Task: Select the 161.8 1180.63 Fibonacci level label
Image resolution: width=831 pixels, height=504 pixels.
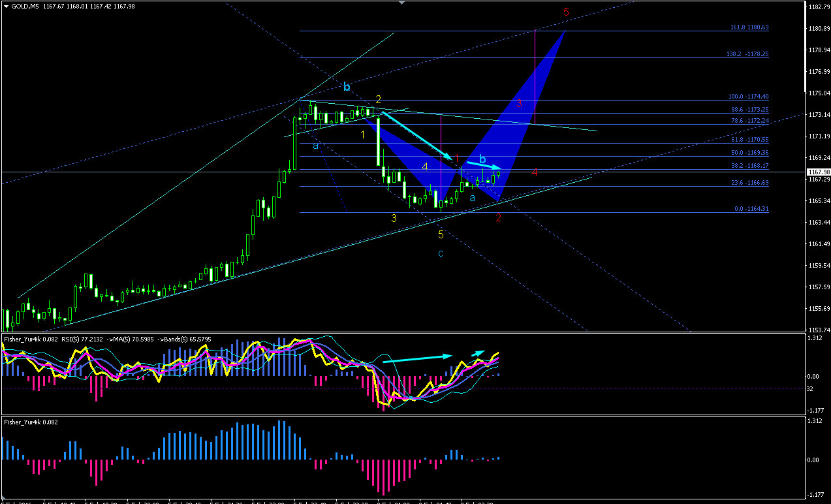Action: pos(749,27)
